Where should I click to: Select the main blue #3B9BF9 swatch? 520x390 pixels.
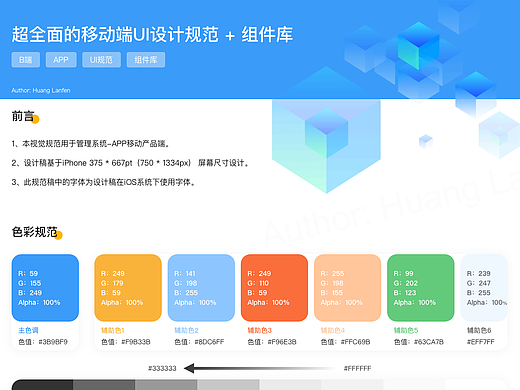[x=45, y=288]
